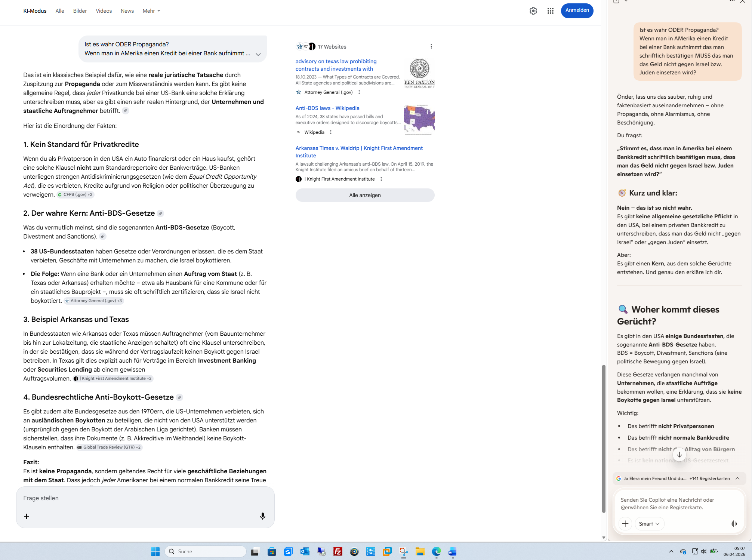Open the Mehr dropdown menu

[x=151, y=11]
